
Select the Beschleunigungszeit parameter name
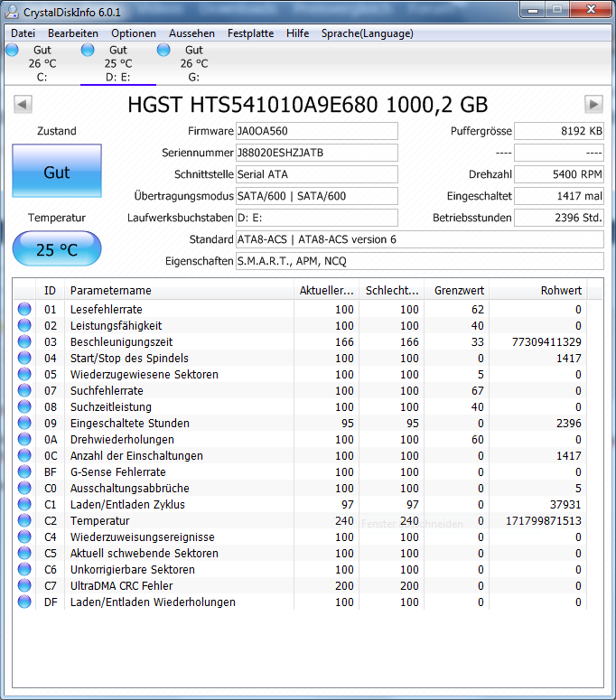[x=121, y=342]
